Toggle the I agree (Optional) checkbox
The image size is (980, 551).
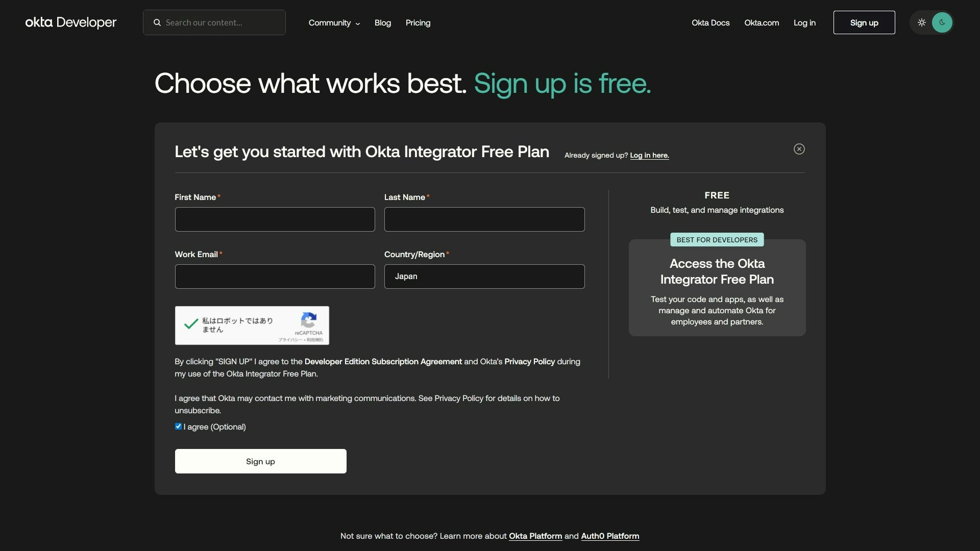tap(178, 427)
